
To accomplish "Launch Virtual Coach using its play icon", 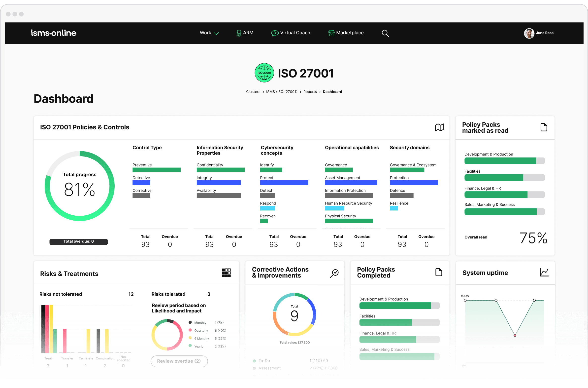I will tap(275, 33).
